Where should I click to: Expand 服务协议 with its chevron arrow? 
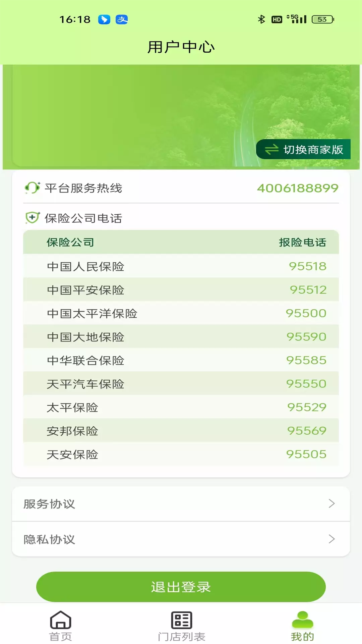coord(331,503)
